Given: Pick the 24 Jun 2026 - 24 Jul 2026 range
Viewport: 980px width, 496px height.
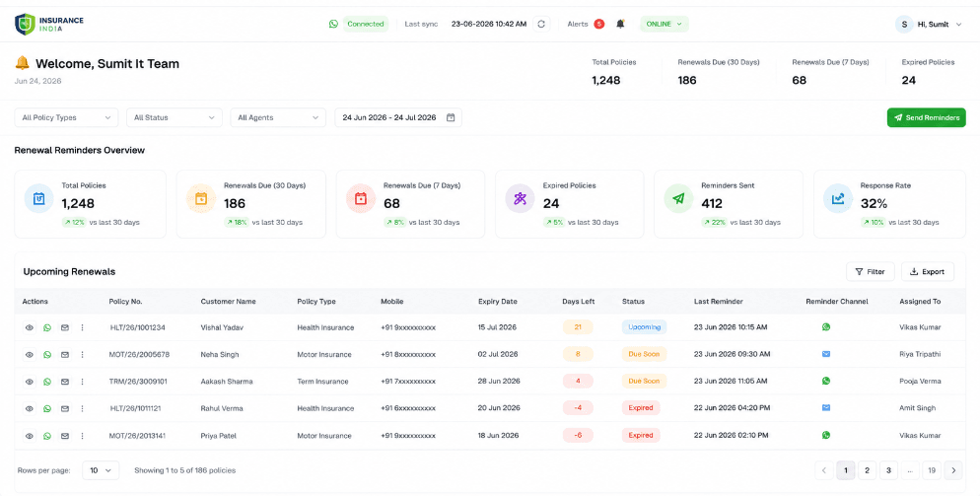Looking at the screenshot, I should point(398,117).
